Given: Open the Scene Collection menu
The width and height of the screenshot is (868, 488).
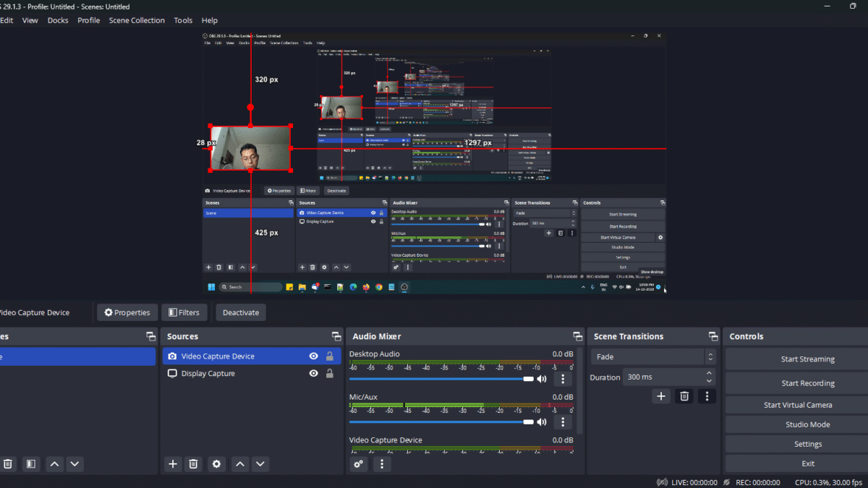Looking at the screenshot, I should (x=137, y=20).
